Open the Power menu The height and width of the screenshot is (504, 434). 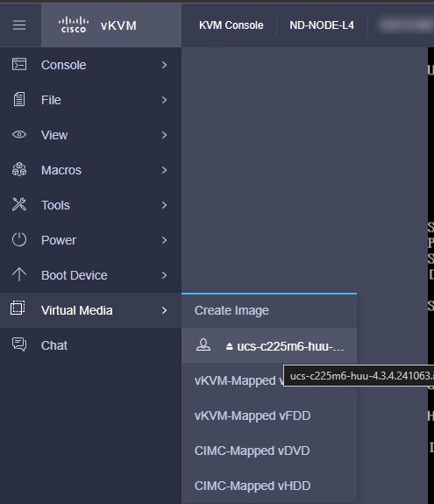click(x=90, y=240)
